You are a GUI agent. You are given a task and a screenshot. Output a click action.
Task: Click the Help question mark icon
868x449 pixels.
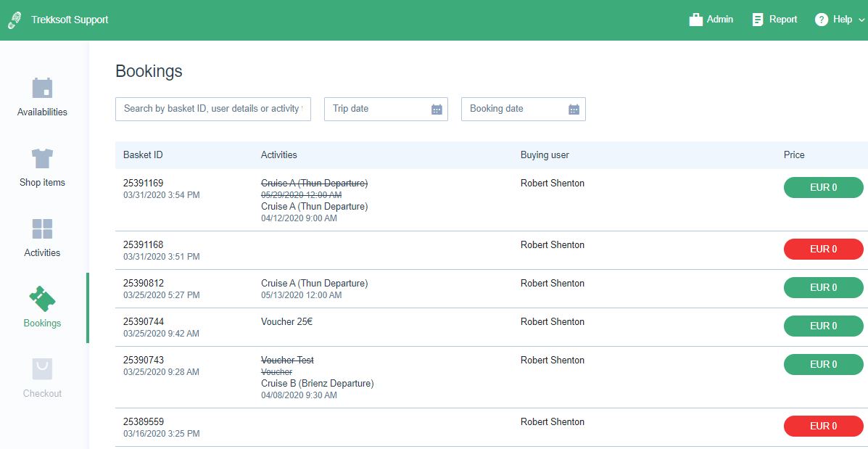tap(822, 20)
